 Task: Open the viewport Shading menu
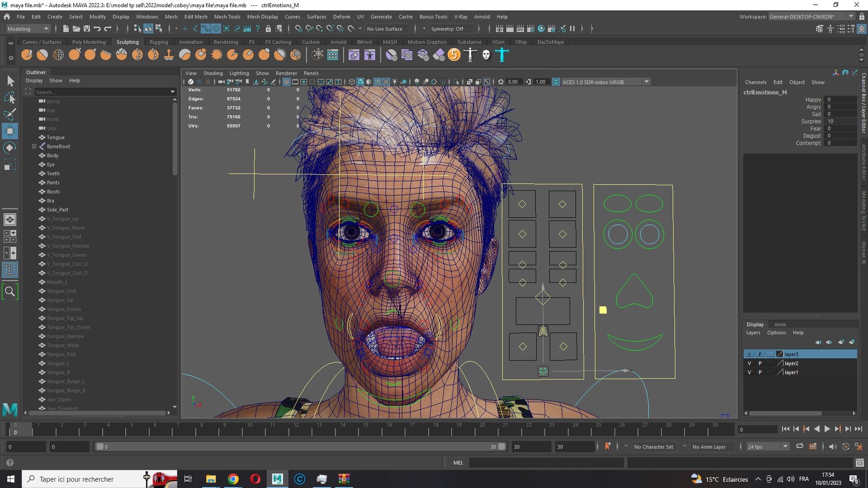(213, 73)
